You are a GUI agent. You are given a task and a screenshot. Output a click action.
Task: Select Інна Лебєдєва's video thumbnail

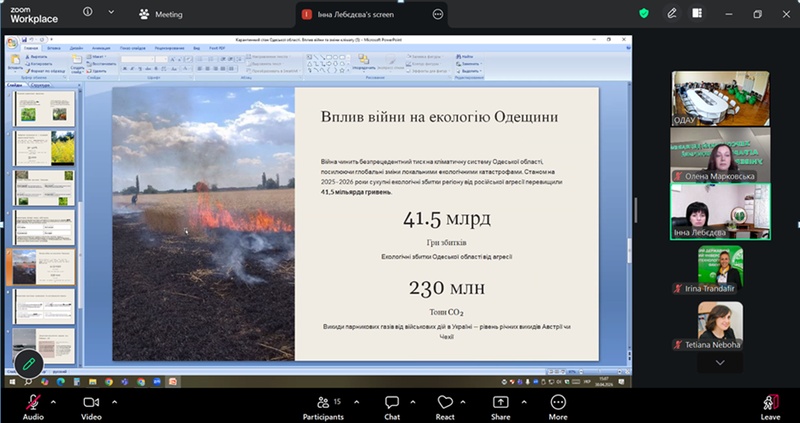(720, 211)
